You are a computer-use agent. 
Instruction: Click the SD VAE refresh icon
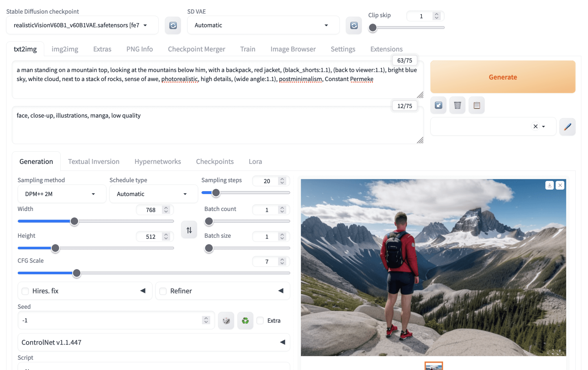[x=354, y=26]
